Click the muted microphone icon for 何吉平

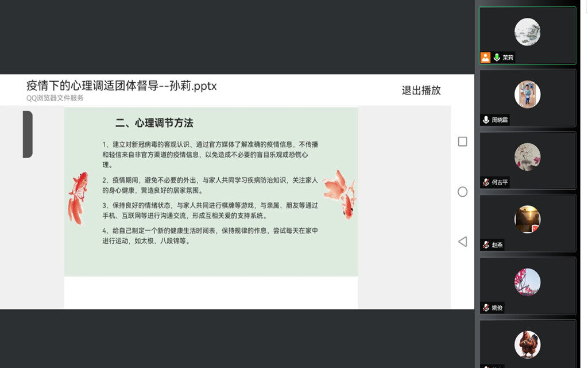486,182
